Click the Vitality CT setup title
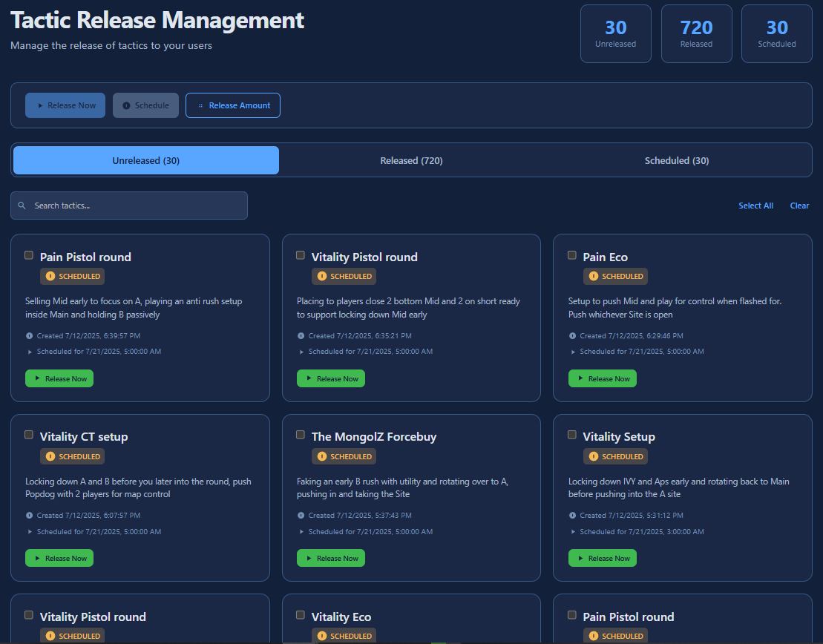The height and width of the screenshot is (644, 823). click(x=84, y=437)
